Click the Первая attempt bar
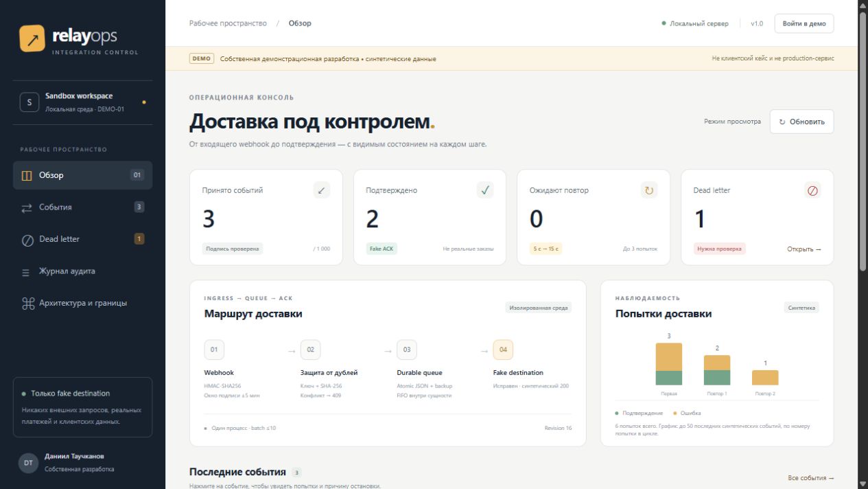The width and height of the screenshot is (868, 489). tap(669, 364)
